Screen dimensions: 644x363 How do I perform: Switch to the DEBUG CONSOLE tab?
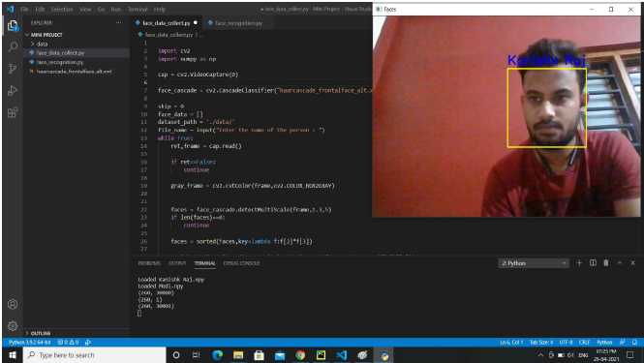(241, 263)
